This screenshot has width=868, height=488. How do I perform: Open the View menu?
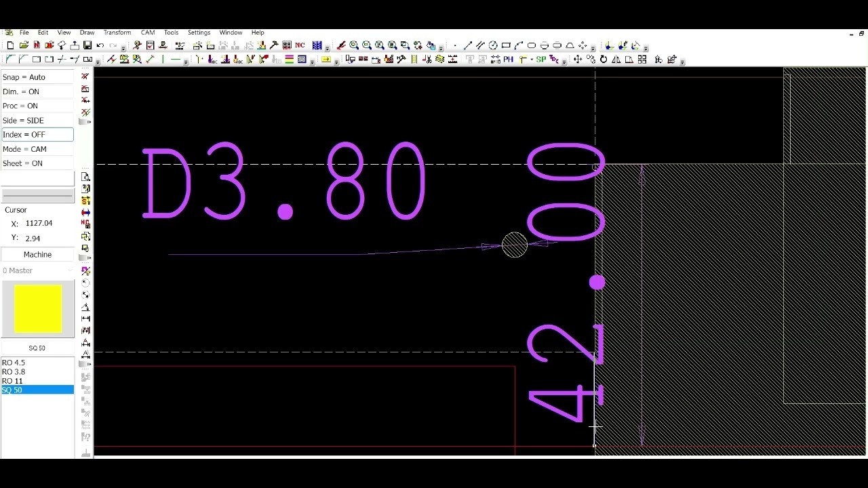click(x=64, y=33)
